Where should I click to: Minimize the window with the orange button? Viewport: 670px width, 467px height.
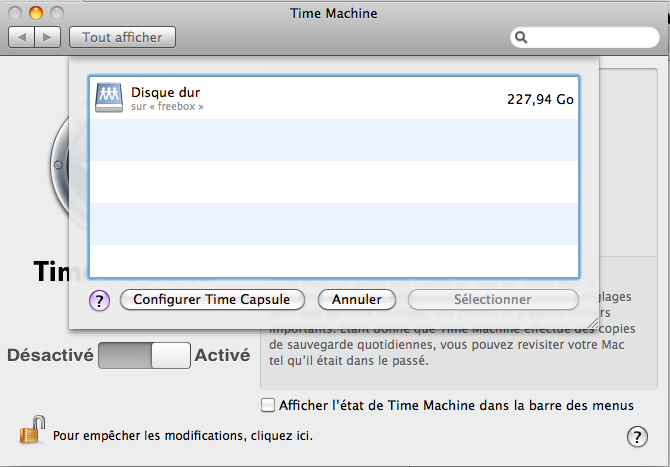click(x=35, y=13)
